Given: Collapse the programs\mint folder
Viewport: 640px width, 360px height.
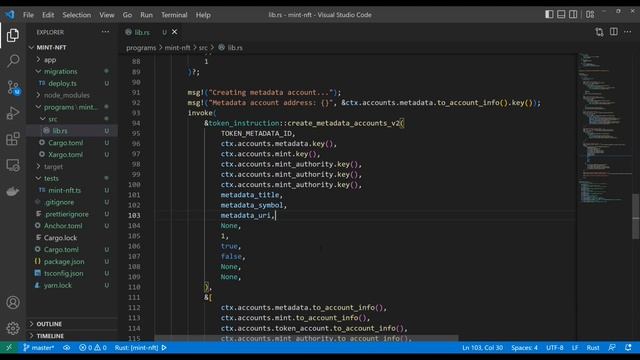Looking at the screenshot, I should click(x=71, y=107).
